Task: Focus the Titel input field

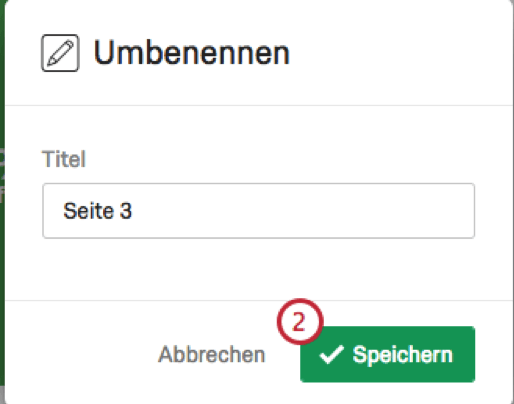Action: [259, 211]
